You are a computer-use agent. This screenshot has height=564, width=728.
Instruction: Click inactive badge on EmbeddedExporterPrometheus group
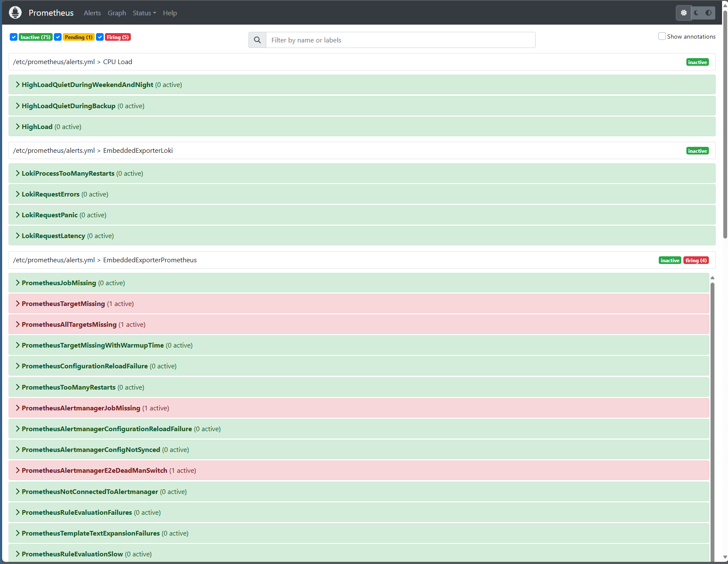pyautogui.click(x=670, y=261)
